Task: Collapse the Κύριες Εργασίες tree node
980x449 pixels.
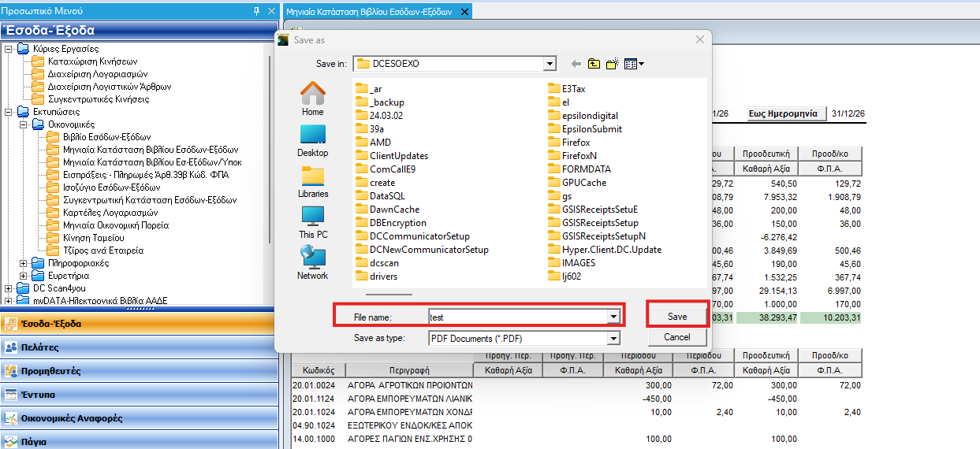Action: click(x=9, y=49)
